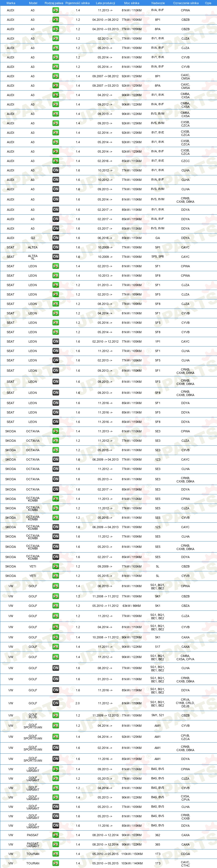Click petrol icon in Skoda Yeti CYVB row

pos(56,576)
